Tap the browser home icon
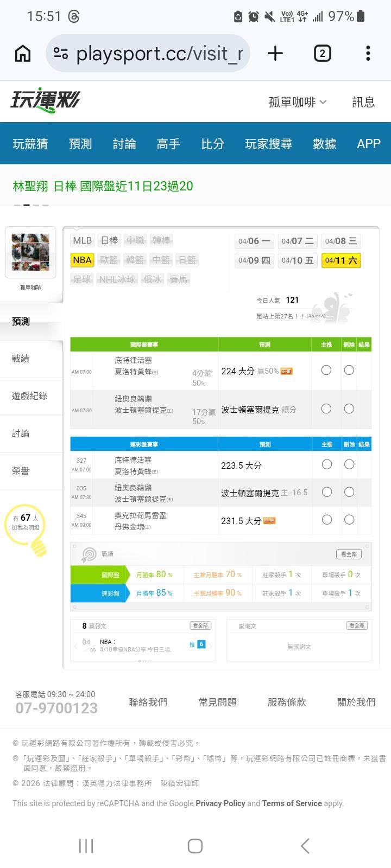Image resolution: width=391 pixels, height=868 pixels. [x=23, y=53]
